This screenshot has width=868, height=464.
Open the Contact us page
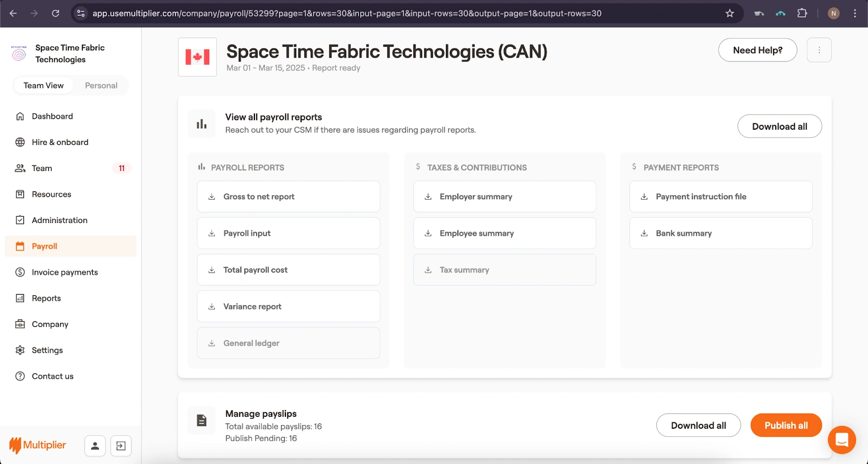[71, 377]
